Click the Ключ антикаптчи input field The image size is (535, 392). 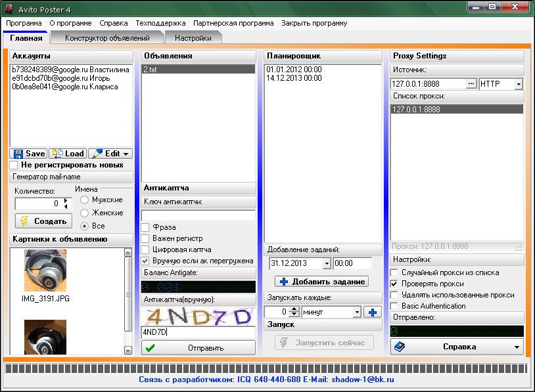198,215
